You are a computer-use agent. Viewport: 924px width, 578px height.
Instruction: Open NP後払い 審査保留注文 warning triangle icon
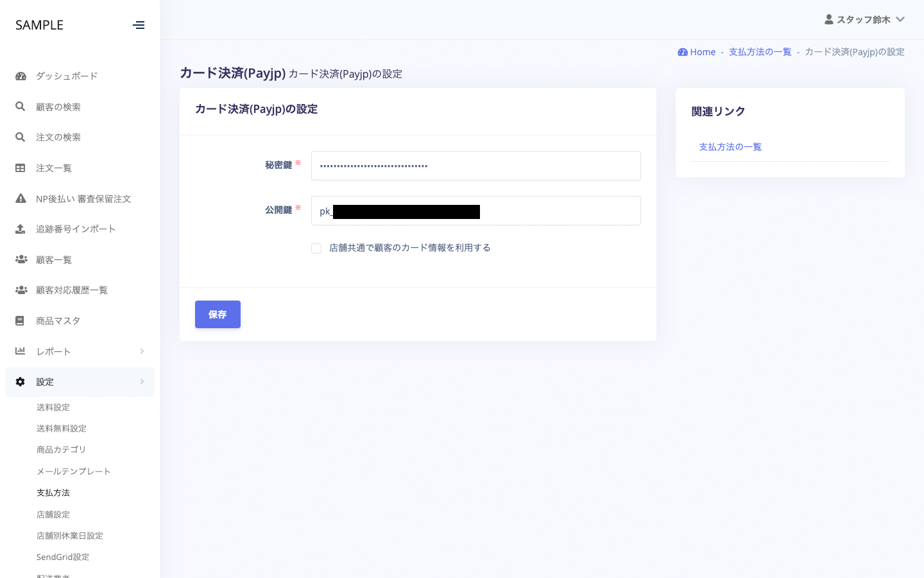20,198
